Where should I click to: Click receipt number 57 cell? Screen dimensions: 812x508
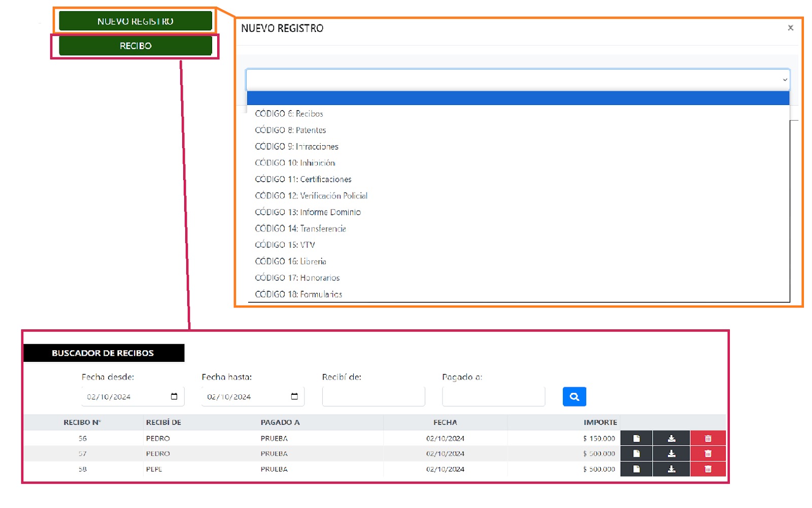click(82, 453)
